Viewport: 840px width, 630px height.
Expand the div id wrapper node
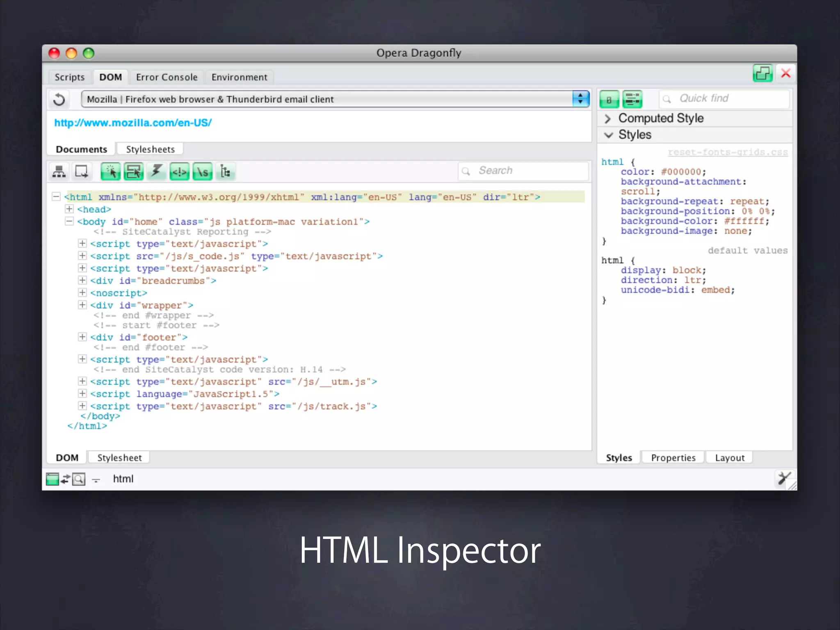tap(82, 305)
